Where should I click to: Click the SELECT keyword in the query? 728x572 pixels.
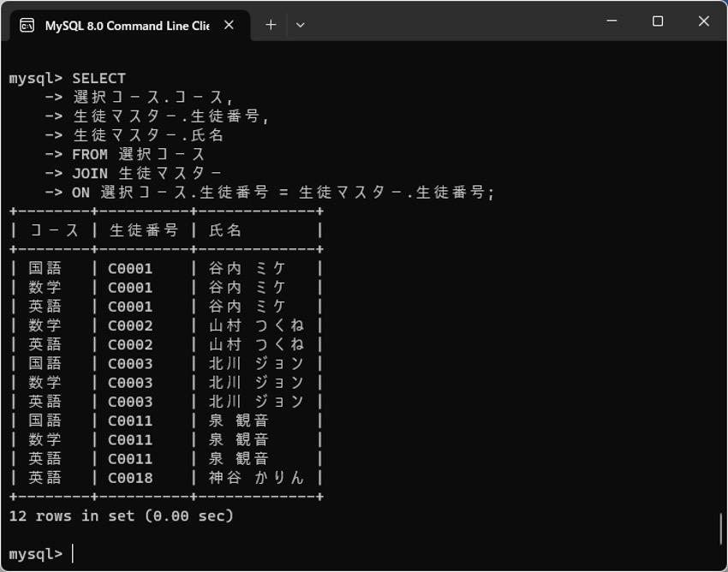click(x=98, y=79)
